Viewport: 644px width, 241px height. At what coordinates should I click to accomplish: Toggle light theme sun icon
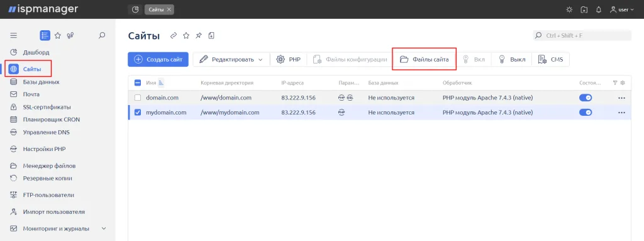tap(569, 9)
